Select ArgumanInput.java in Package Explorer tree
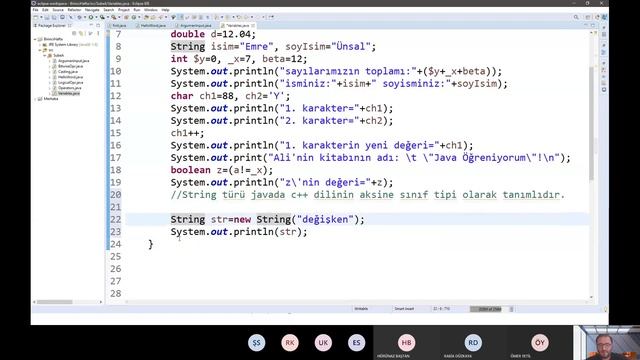The image size is (640, 360). pyautogui.click(x=73, y=61)
